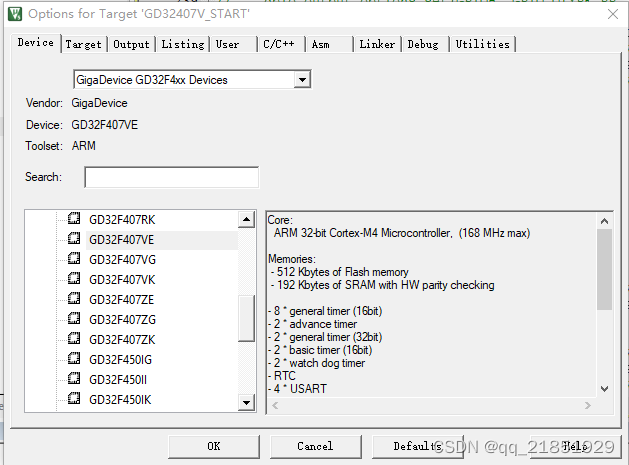Click the OK button
629x465 pixels.
(214, 446)
